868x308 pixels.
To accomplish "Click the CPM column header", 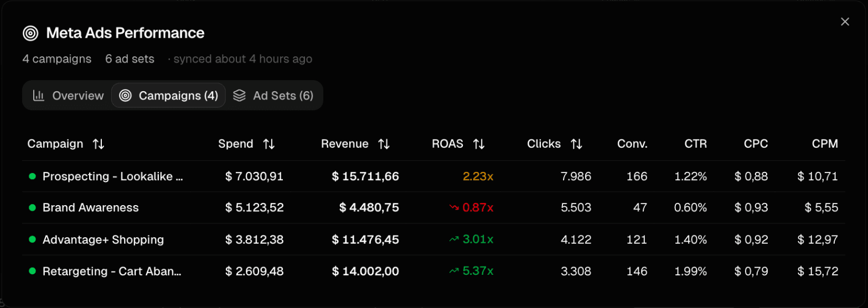I will click(825, 144).
